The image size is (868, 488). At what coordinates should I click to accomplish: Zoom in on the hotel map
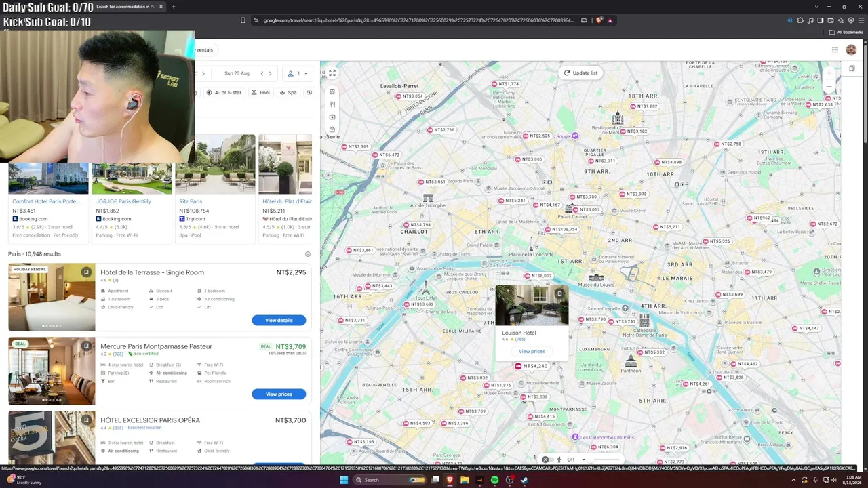pyautogui.click(x=829, y=73)
